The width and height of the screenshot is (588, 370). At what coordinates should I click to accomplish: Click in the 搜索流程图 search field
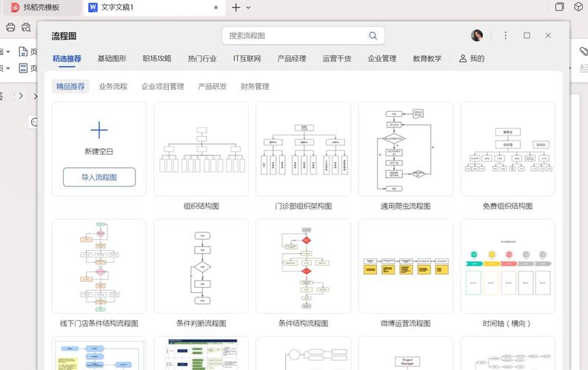tap(303, 36)
